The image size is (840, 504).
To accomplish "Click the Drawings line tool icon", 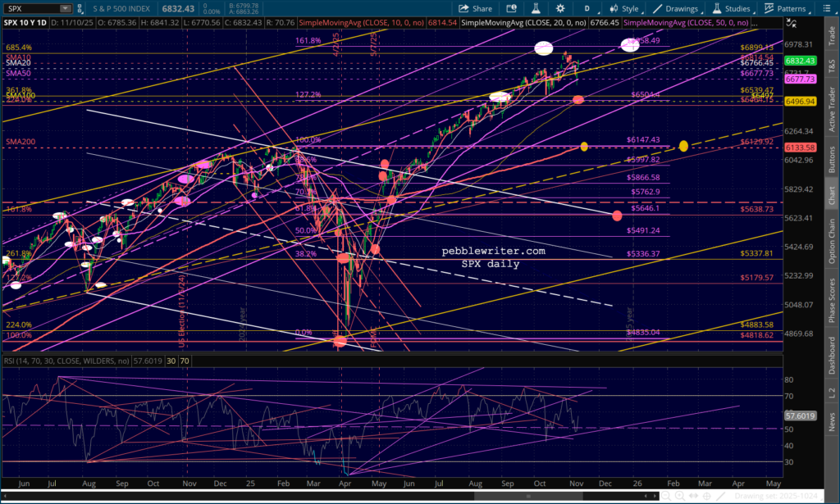I will pos(657,8).
